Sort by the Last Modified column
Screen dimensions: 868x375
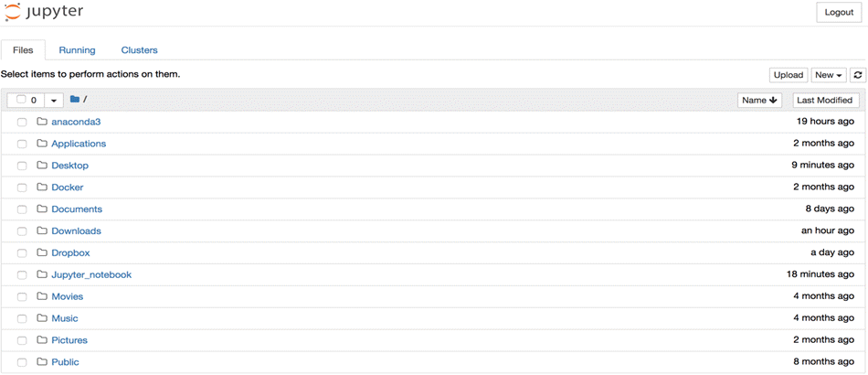point(824,101)
